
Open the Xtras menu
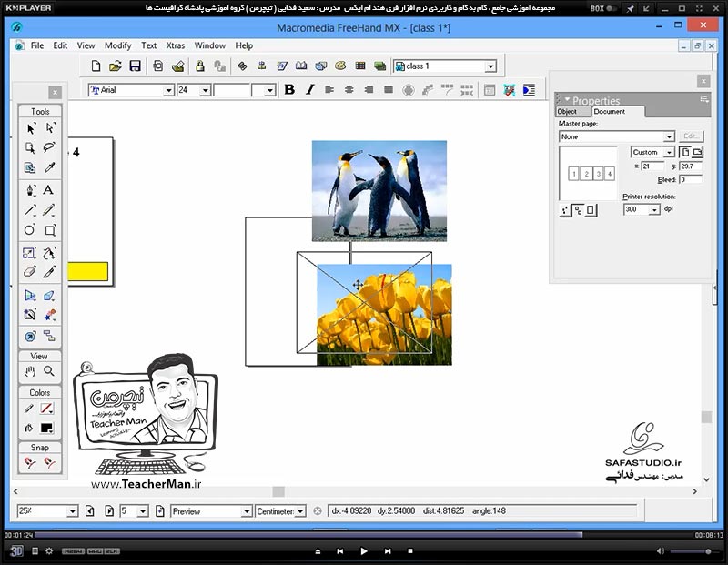tap(176, 45)
